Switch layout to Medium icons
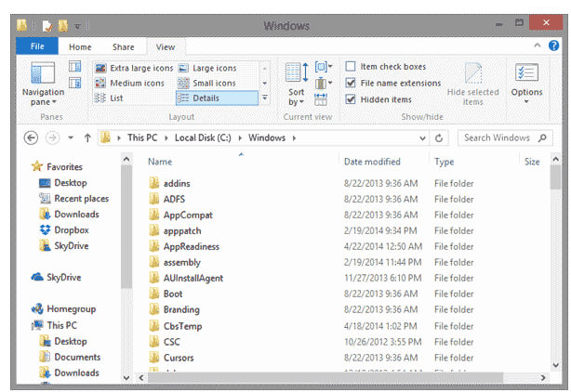The width and height of the screenshot is (571, 392). click(x=129, y=84)
